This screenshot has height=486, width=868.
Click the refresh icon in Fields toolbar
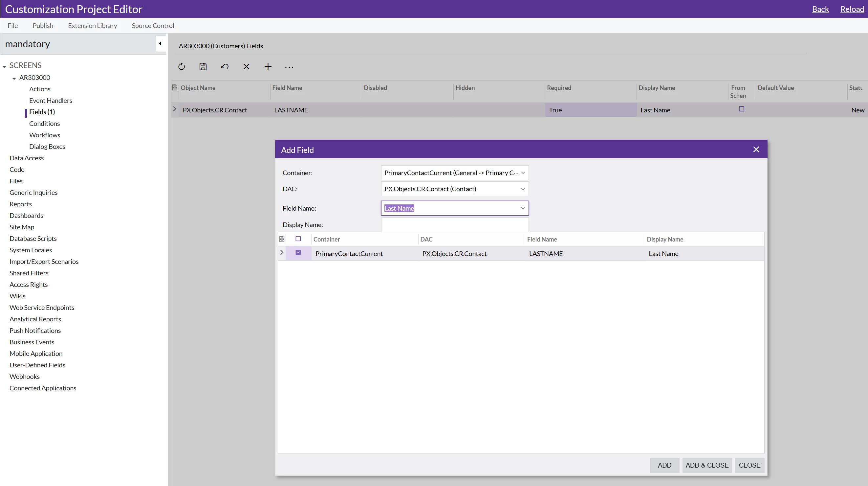pyautogui.click(x=182, y=66)
